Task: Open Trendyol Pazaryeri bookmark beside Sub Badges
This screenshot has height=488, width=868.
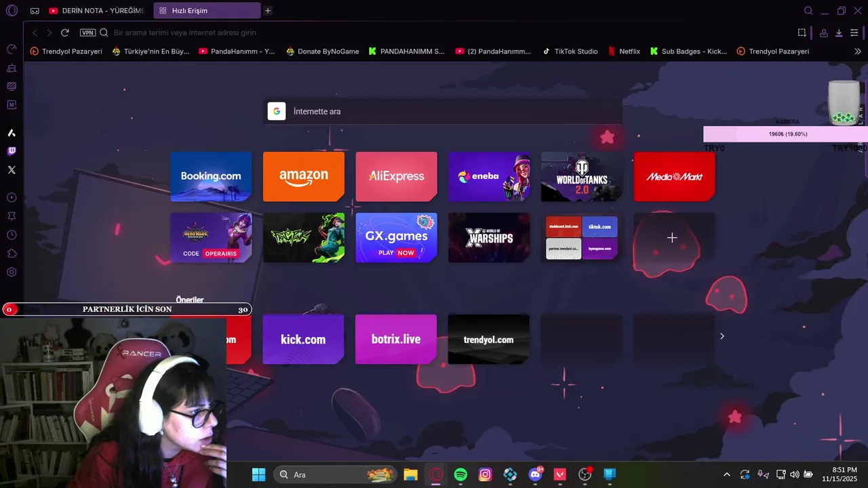Action: click(x=773, y=51)
